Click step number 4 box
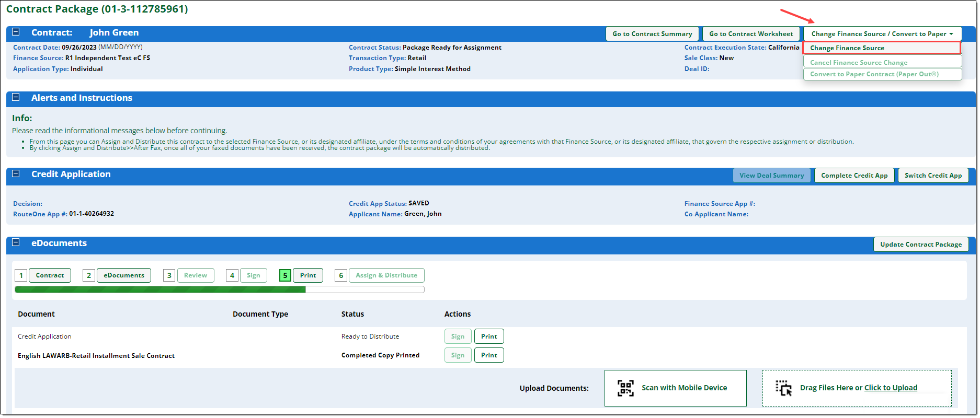 232,275
